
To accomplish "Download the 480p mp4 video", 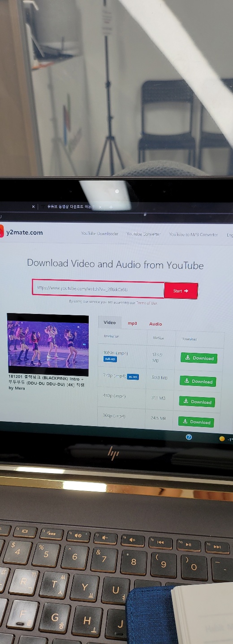I will coord(197,402).
